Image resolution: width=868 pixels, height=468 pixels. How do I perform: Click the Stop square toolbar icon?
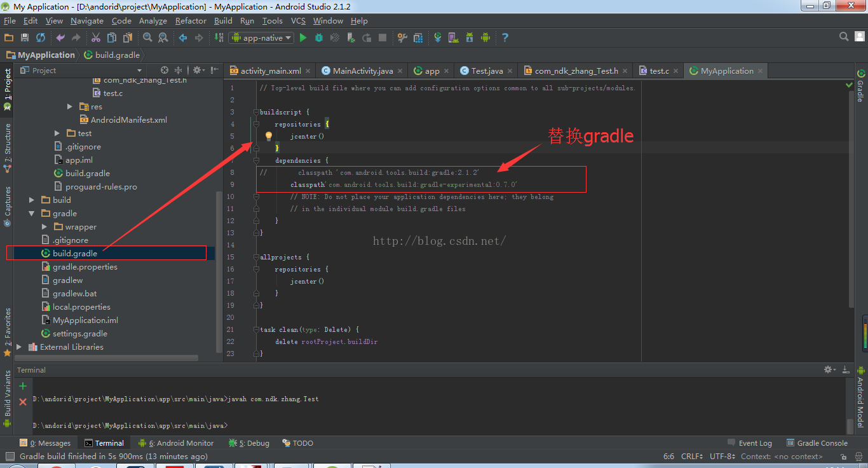click(383, 38)
